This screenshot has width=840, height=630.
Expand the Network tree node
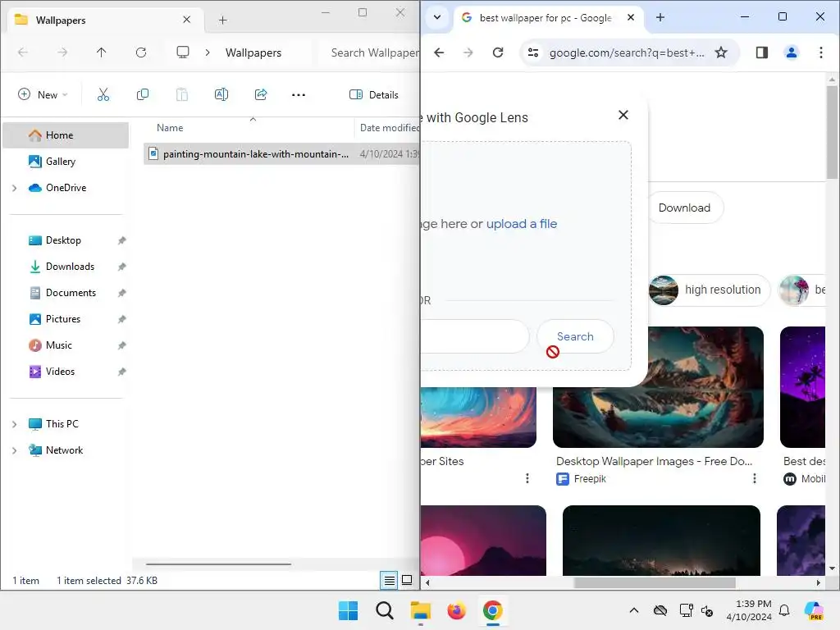click(x=15, y=450)
